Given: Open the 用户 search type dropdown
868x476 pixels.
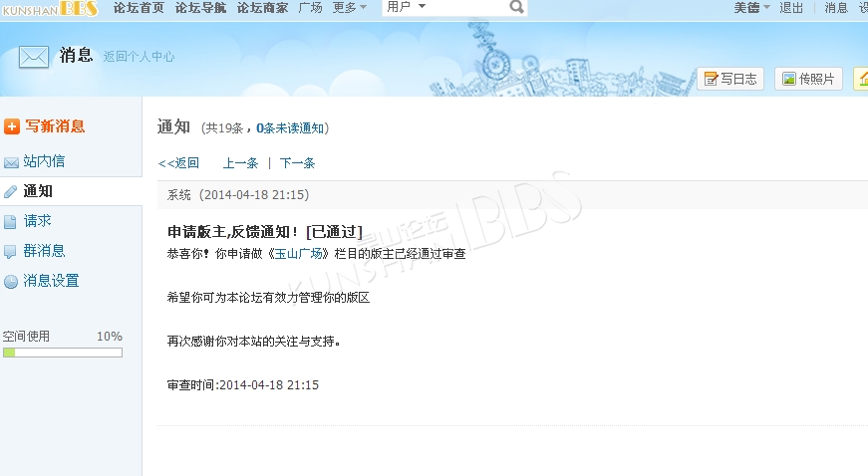Looking at the screenshot, I should [x=407, y=7].
